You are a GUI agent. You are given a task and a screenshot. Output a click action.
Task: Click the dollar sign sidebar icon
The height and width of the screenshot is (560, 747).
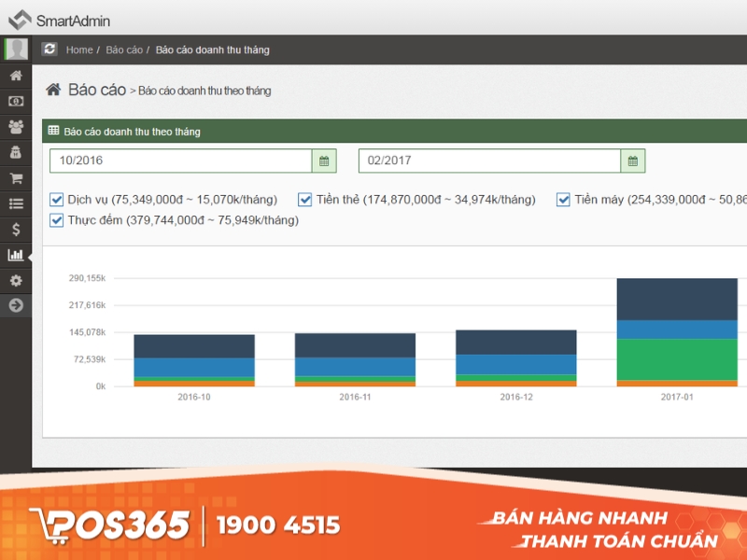[16, 229]
